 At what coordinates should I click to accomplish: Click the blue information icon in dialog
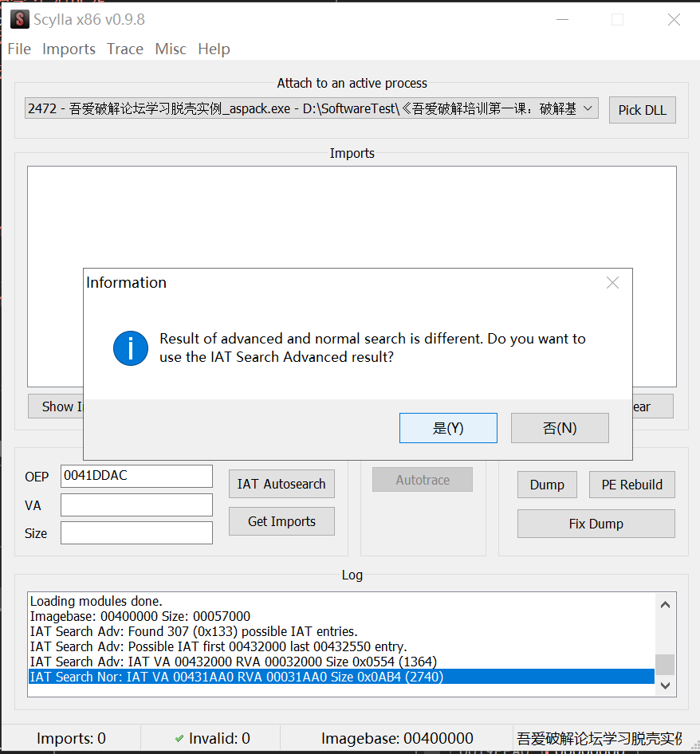coord(131,348)
